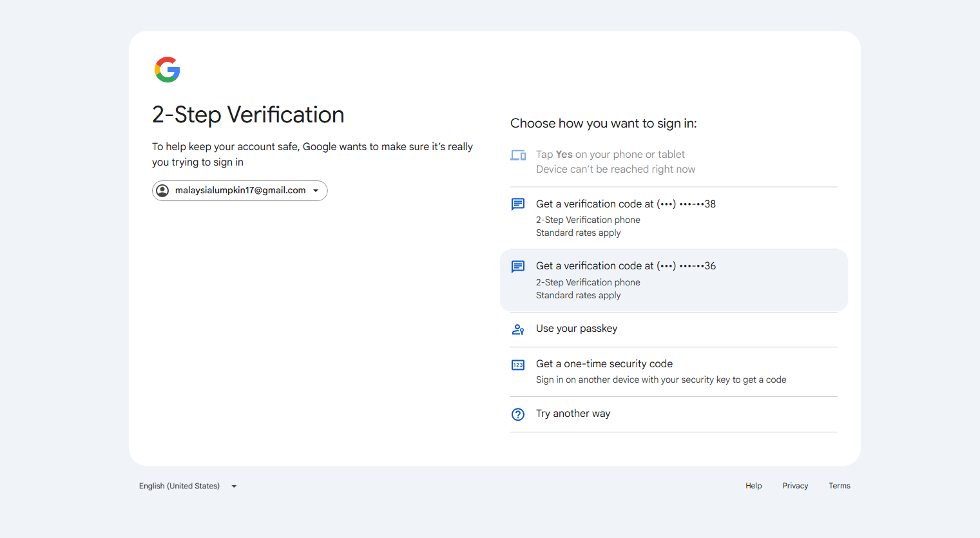Click the 'To help keep your account safe' paragraph

click(312, 155)
